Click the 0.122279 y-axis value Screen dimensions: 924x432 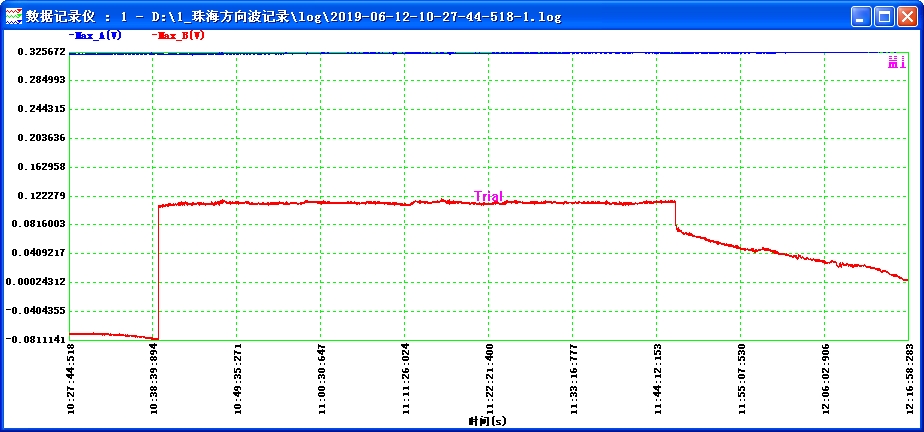pos(37,195)
